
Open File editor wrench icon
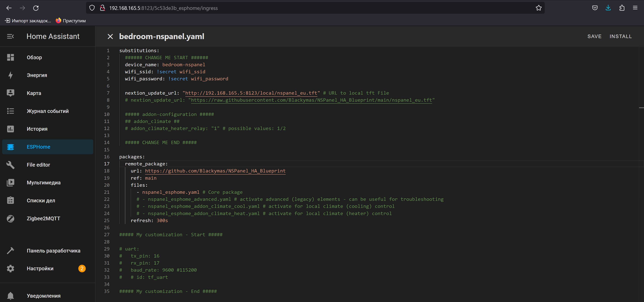[x=11, y=165]
